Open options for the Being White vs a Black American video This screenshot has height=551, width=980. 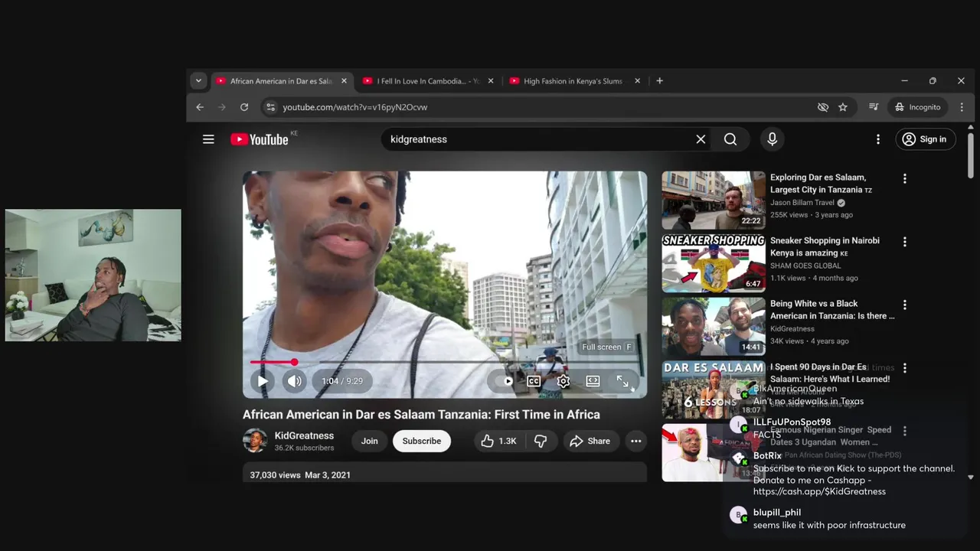point(905,305)
